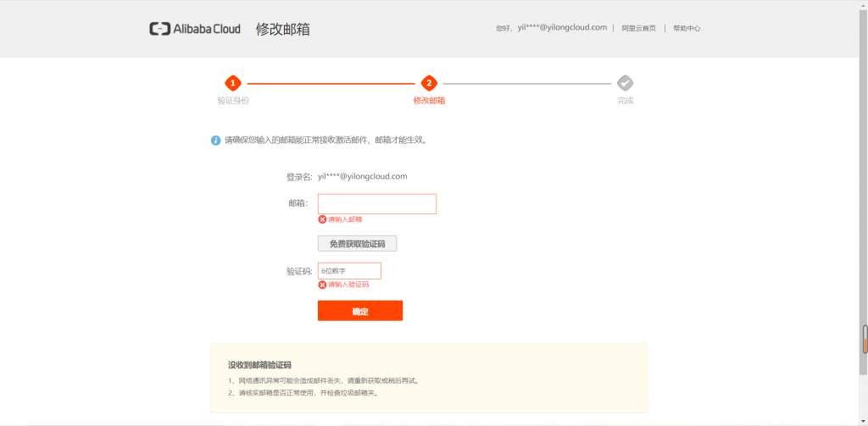Image resolution: width=868 pixels, height=426 pixels.
Task: Click the 修改邮箱 step label under step 2
Action: tap(429, 101)
